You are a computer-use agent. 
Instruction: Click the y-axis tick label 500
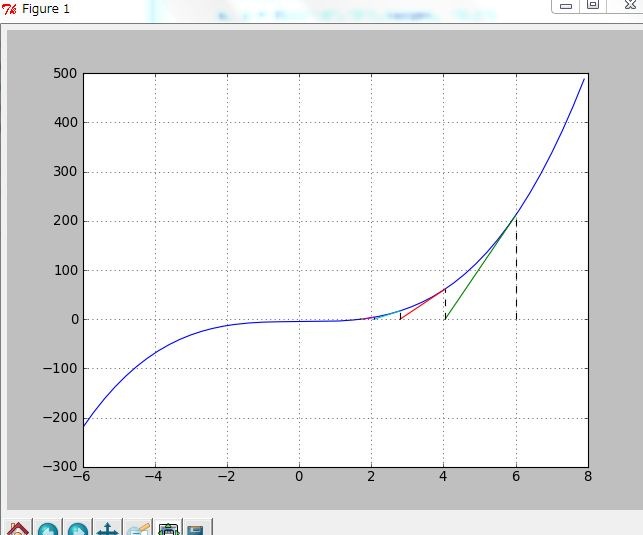[65, 74]
